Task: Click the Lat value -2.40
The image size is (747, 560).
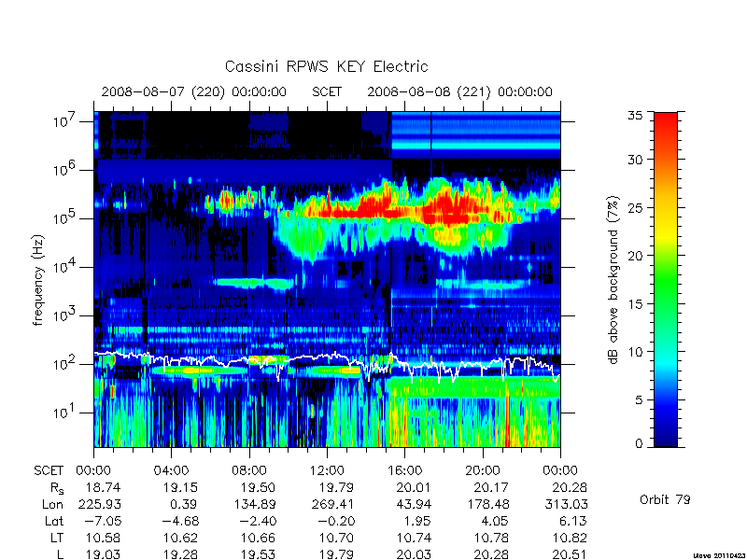Action: pos(258,521)
